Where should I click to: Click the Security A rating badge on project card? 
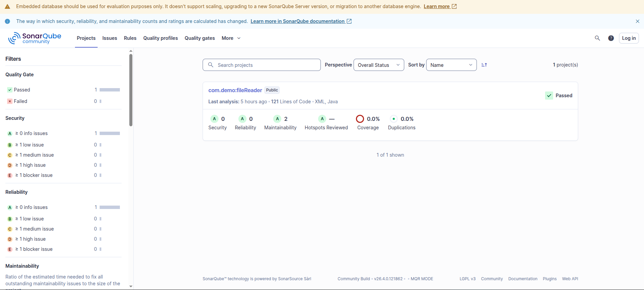tap(214, 119)
